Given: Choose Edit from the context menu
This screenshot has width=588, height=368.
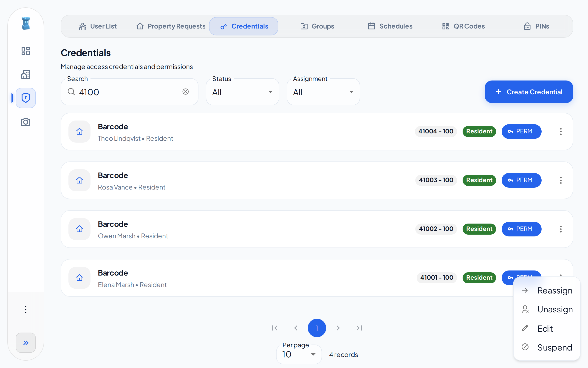Looking at the screenshot, I should 547,329.
